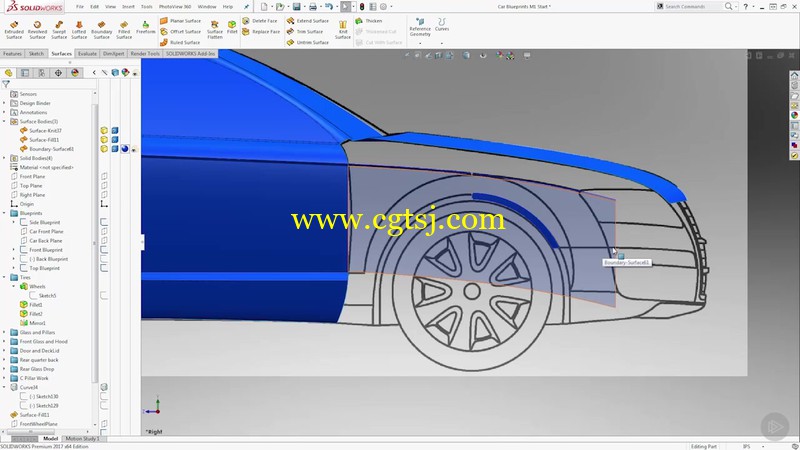This screenshot has width=800, height=450.
Task: Choose Untrim Surface command
Action: tap(307, 42)
